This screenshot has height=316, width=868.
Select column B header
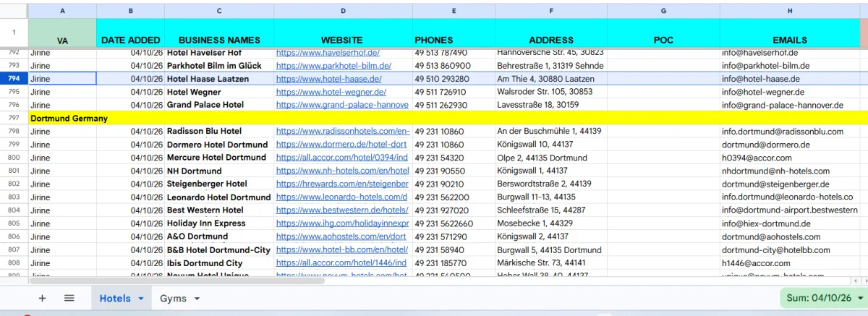[130, 11]
